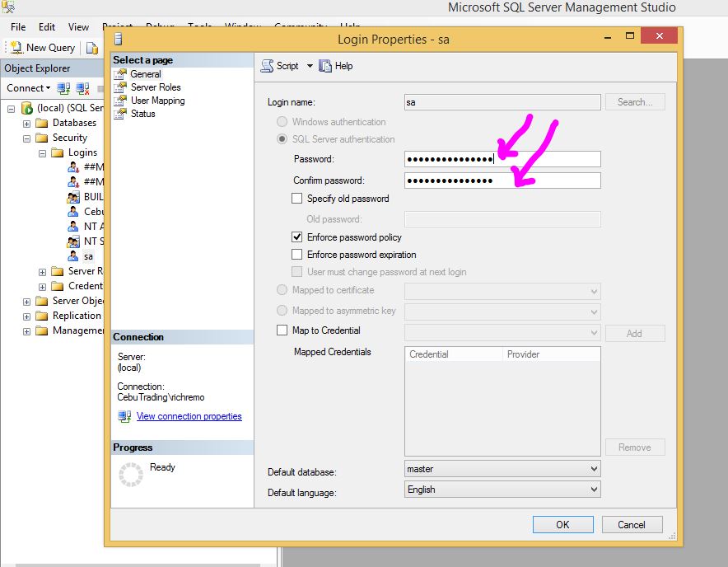728x567 pixels.
Task: Enable the Specify old password checkbox
Action: 297,199
